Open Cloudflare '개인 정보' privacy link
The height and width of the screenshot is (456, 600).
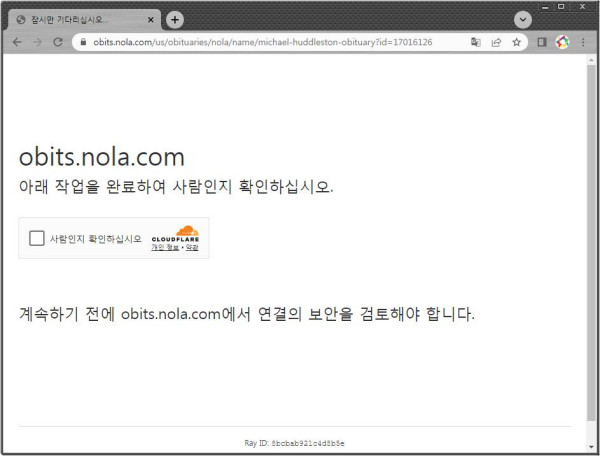[164, 248]
